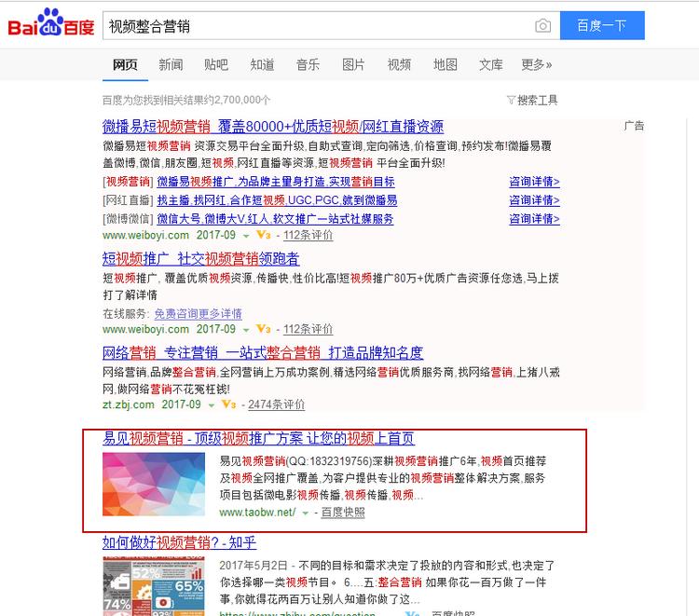699x616 pixels.
Task: Open the 地图 tab
Action: 445,65
